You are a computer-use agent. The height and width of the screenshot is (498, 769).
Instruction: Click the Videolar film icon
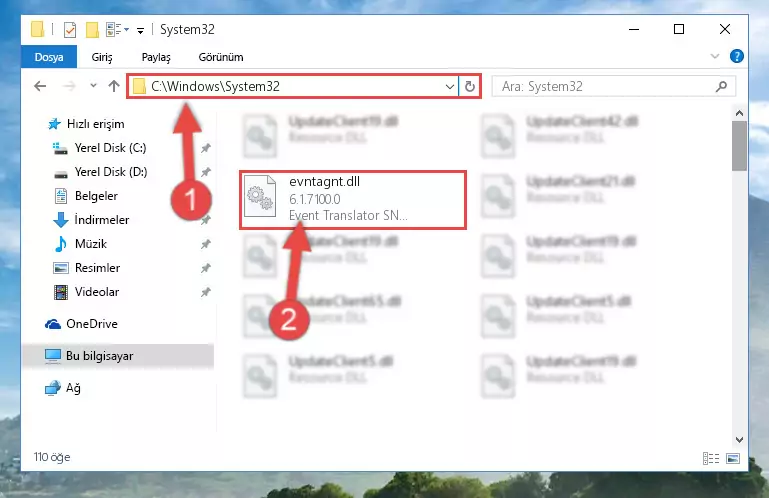click(x=61, y=292)
